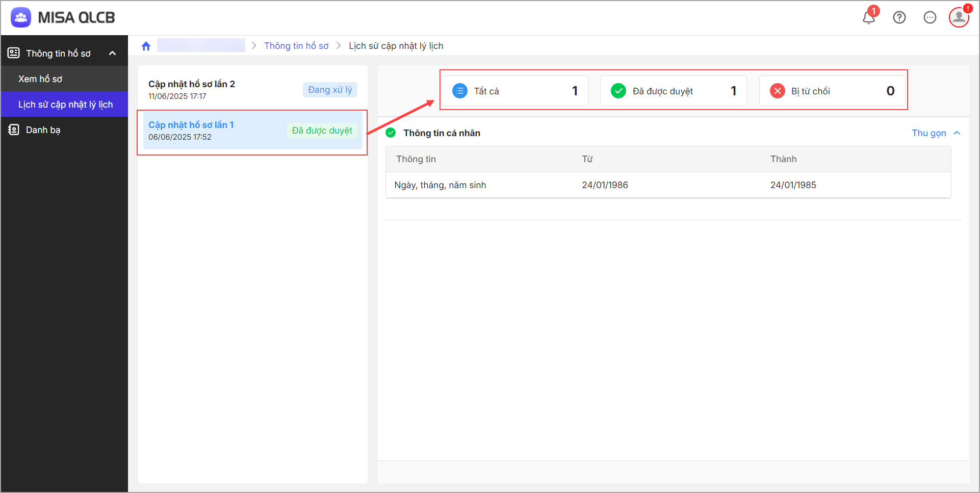Go to home via breadcrumb house icon
Viewport: 980px width, 493px height.
146,46
